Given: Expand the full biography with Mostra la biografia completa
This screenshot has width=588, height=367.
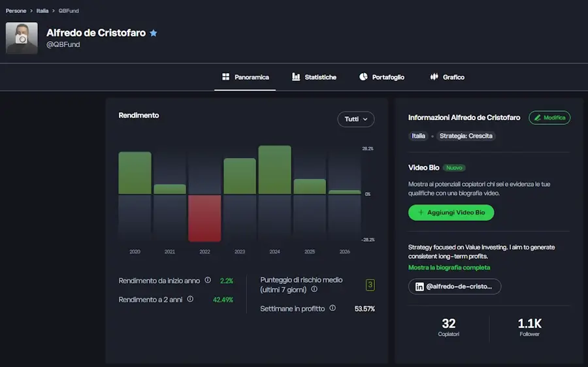Looking at the screenshot, I should 449,268.
